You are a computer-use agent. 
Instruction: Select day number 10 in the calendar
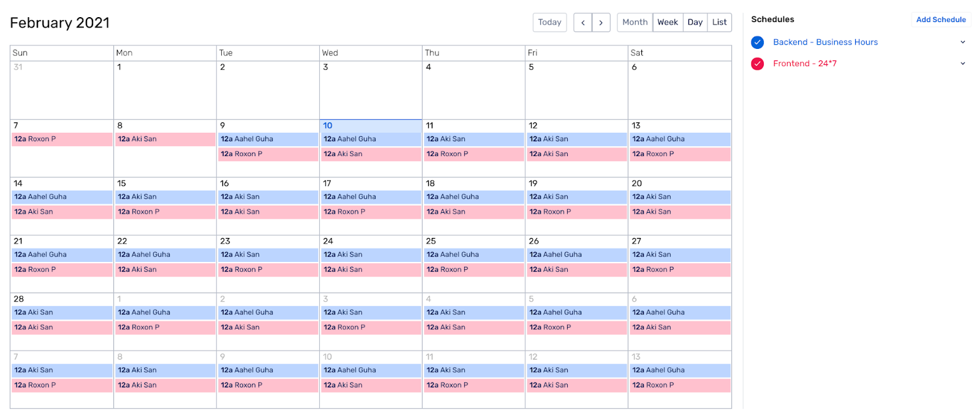[x=328, y=125]
